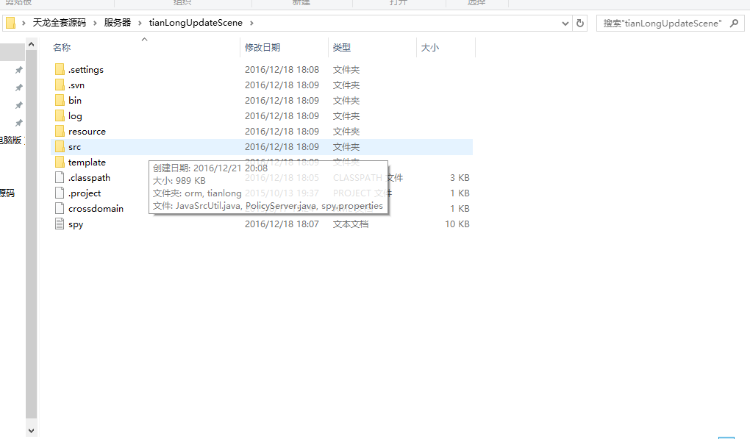Select the .project file name
The height and width of the screenshot is (439, 750).
[x=85, y=193]
